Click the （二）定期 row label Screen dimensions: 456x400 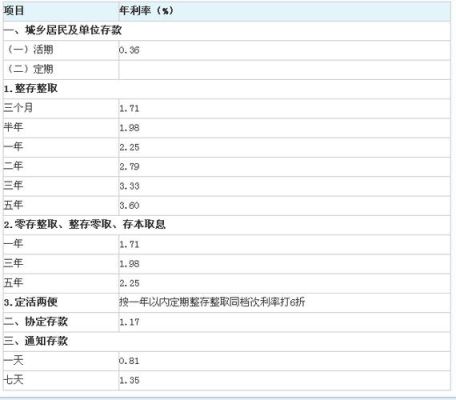30,69
